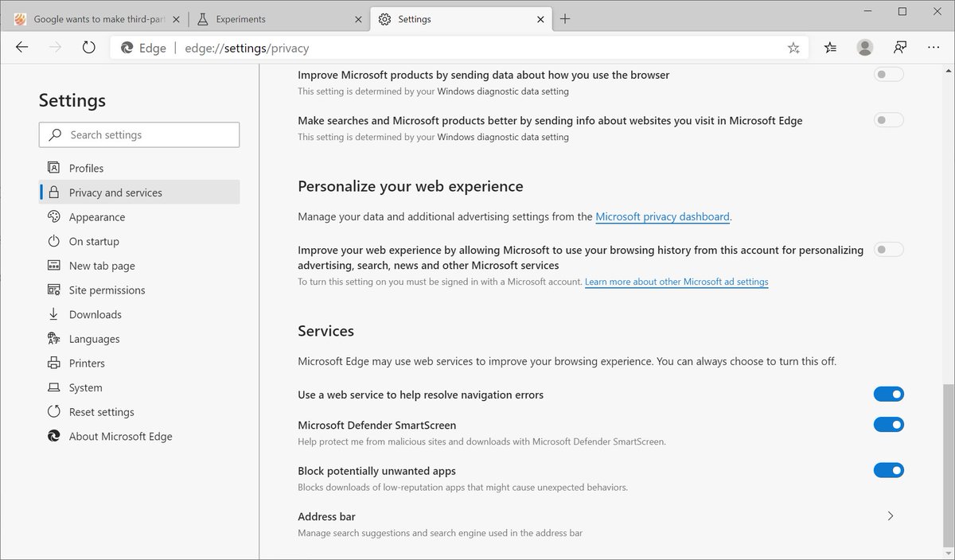
Task: Click in the Search settings field
Action: tap(139, 134)
